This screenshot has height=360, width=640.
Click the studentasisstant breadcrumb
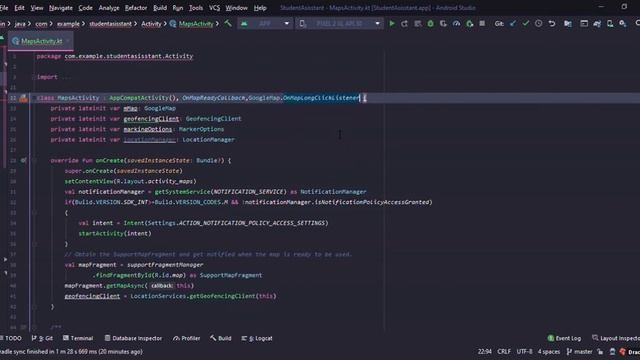coord(110,24)
